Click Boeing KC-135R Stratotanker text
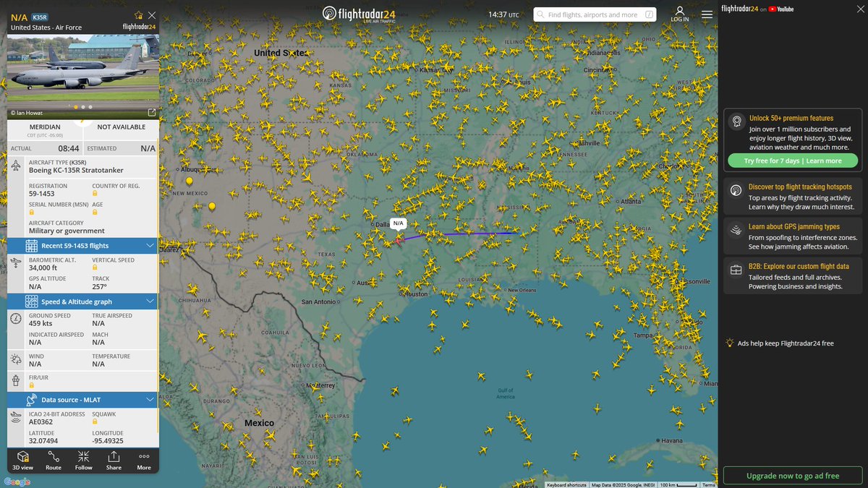 (x=76, y=171)
